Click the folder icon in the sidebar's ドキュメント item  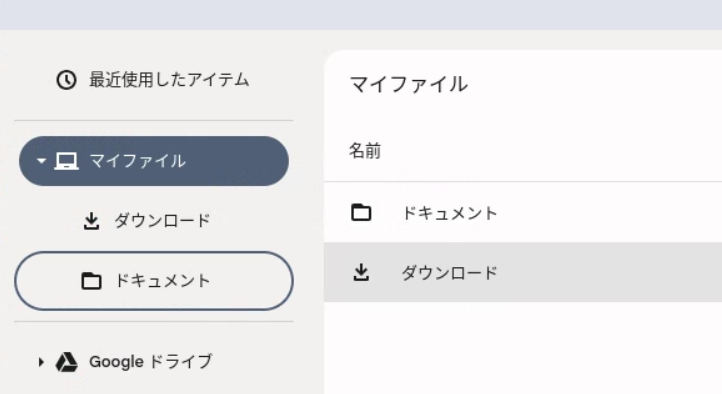91,281
